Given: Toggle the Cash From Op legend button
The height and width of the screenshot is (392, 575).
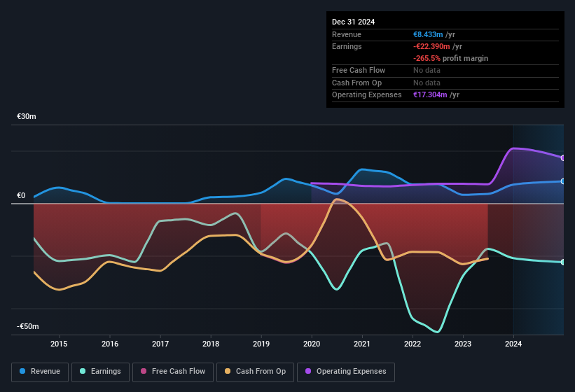Looking at the screenshot, I should 255,372.
